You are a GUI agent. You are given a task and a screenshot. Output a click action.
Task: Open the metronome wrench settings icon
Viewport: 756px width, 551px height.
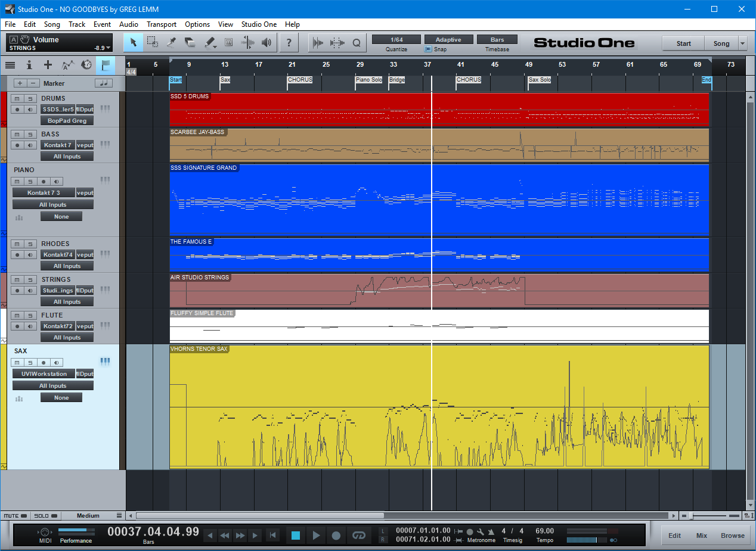click(x=480, y=531)
